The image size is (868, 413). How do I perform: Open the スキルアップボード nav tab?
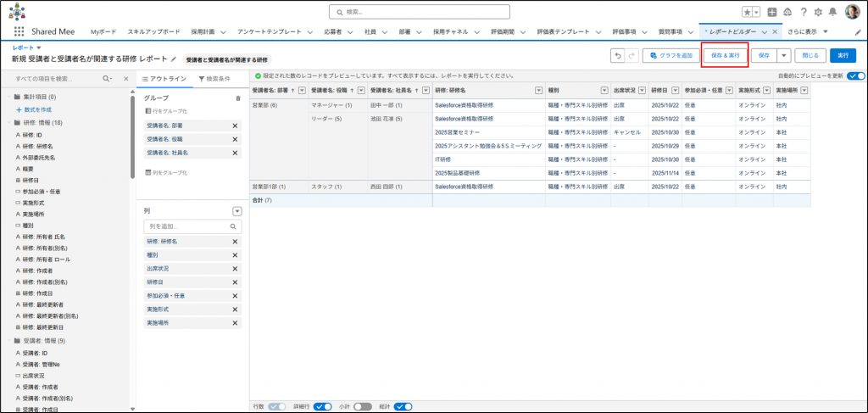pos(153,31)
